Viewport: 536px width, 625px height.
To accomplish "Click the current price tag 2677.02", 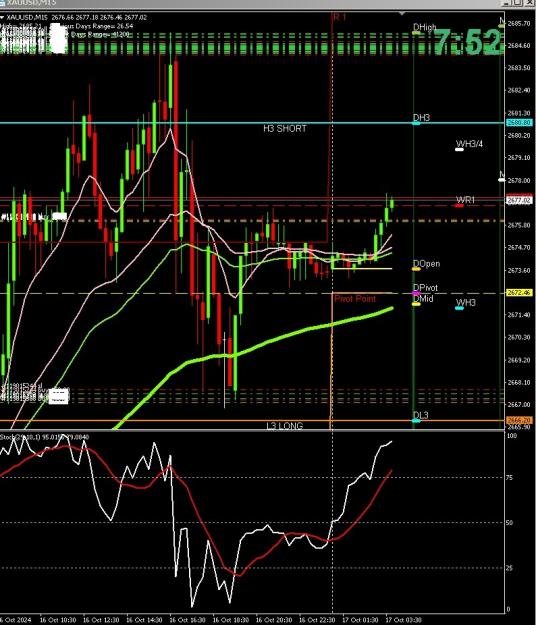I will coord(519,200).
